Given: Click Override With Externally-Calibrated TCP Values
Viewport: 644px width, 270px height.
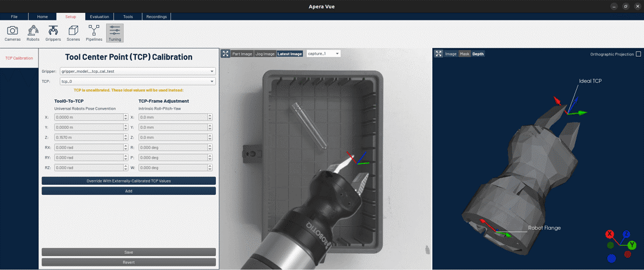Looking at the screenshot, I should [x=128, y=181].
